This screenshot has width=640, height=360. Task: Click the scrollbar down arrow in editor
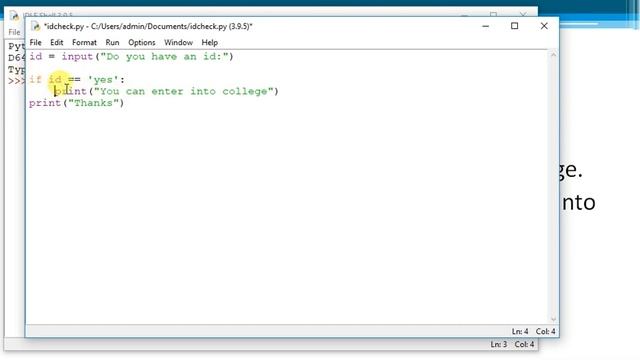pos(553,320)
